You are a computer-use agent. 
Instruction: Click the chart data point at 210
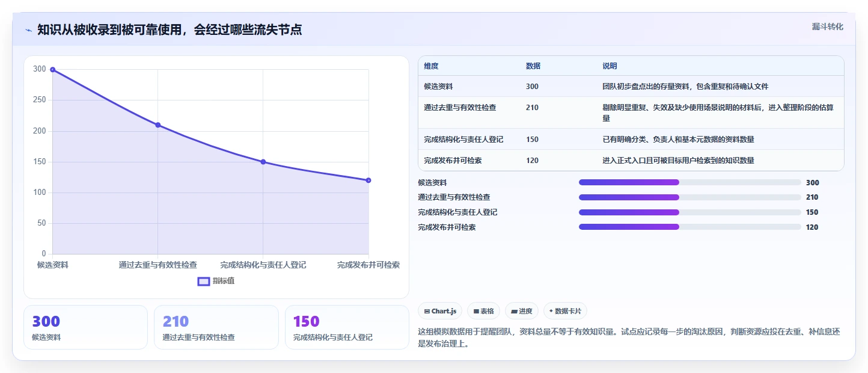[x=158, y=125]
